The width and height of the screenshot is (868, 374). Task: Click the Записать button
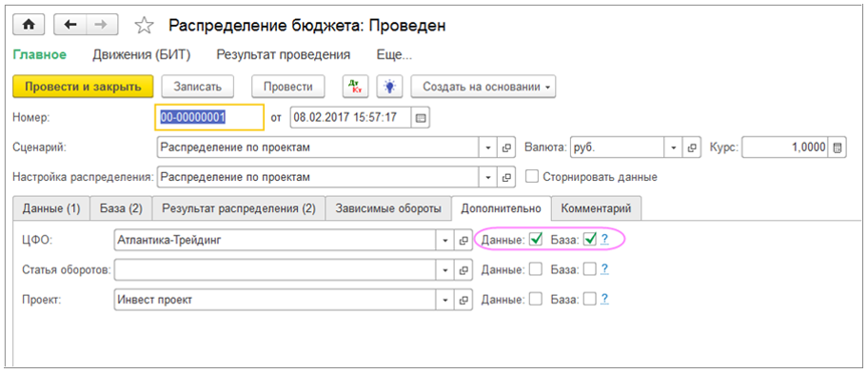coord(198,87)
